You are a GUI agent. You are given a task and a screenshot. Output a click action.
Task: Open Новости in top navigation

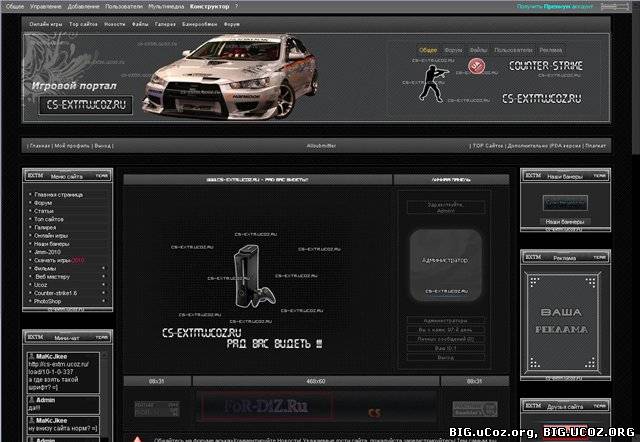coord(115,24)
